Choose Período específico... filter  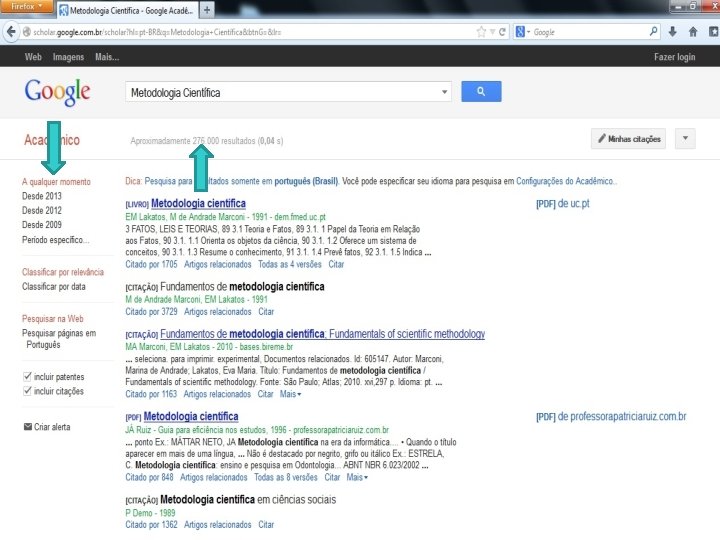pyautogui.click(x=56, y=240)
